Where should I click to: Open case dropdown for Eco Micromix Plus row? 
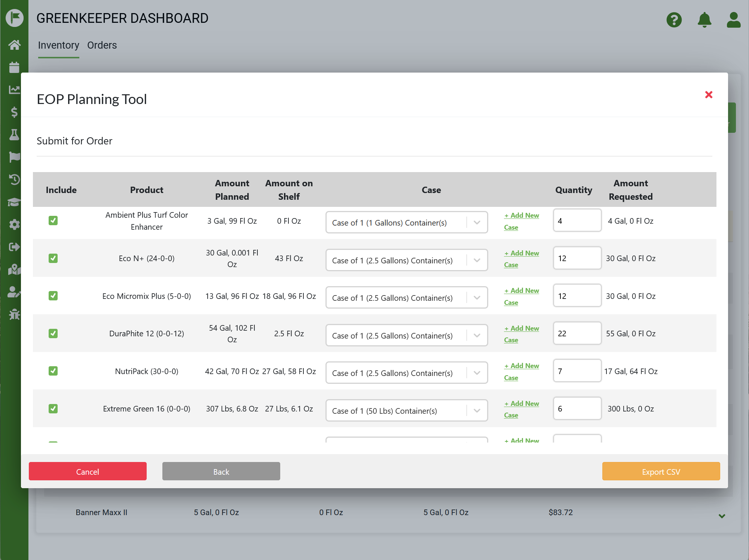pos(407,298)
